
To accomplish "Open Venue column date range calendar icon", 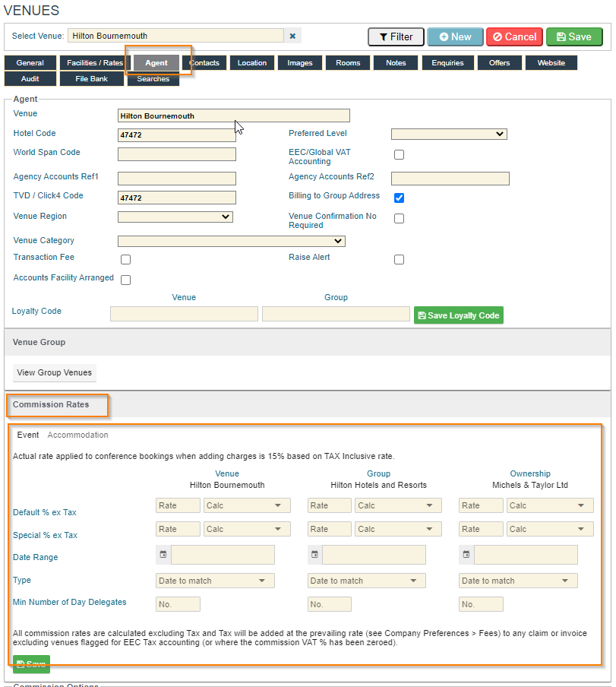I will click(x=163, y=554).
